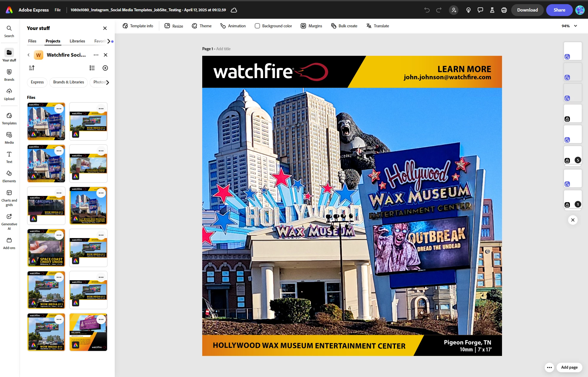
Task: Click the print icon in top bar
Action: [504, 10]
